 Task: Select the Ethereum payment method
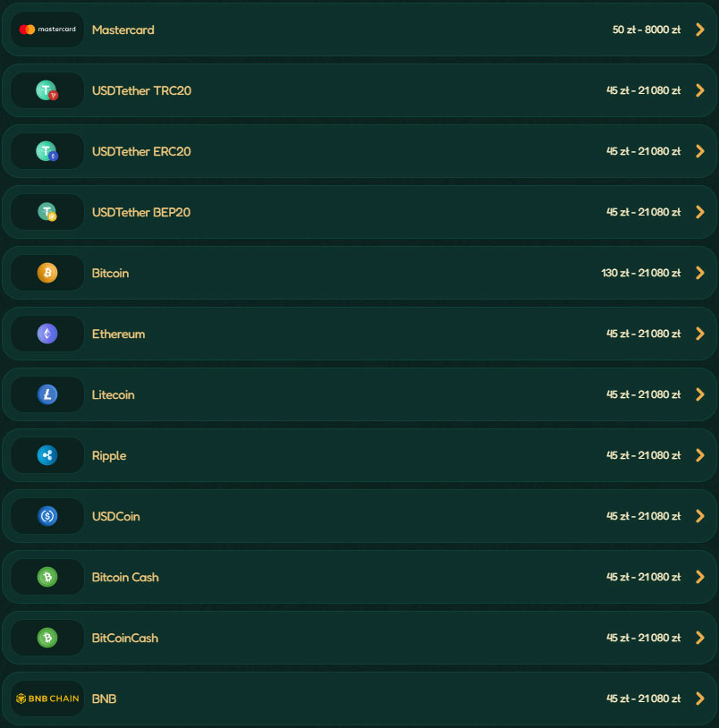pos(118,334)
